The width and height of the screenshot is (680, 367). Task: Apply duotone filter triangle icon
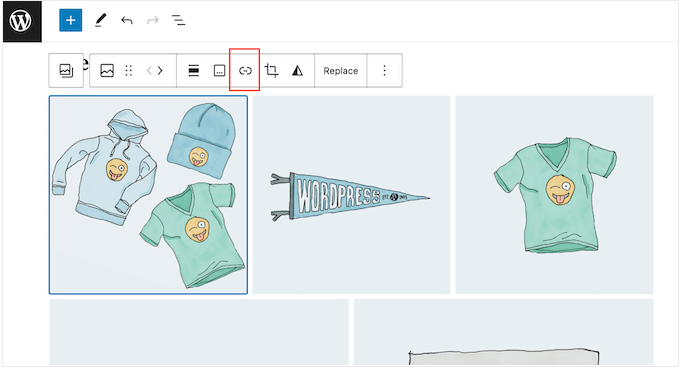297,70
